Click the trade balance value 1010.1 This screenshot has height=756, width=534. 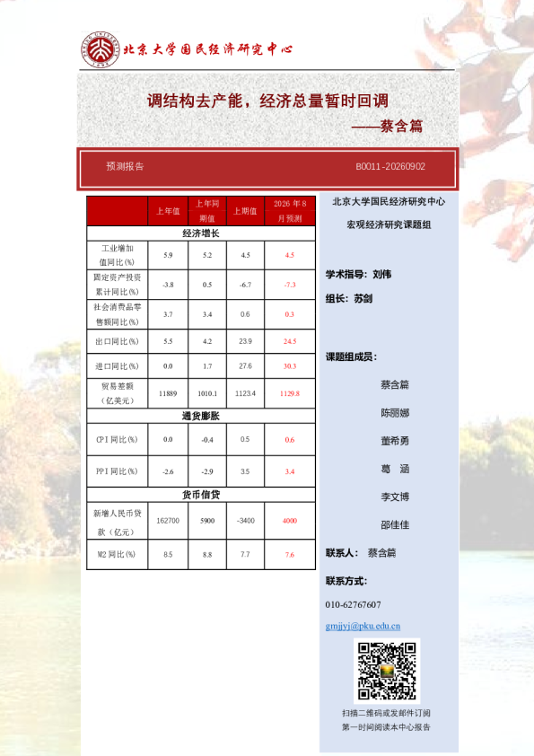(x=207, y=393)
